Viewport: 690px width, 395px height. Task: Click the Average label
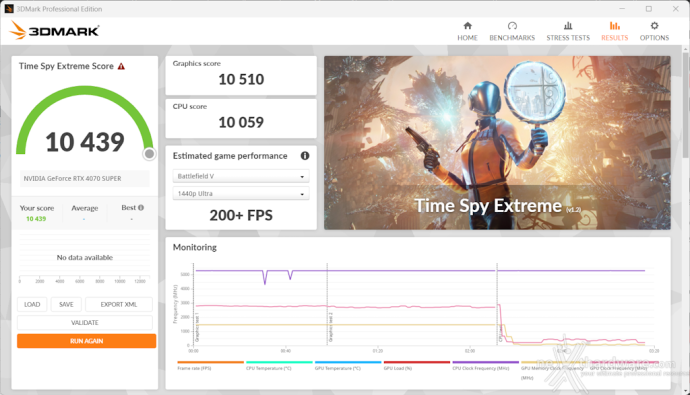click(x=84, y=208)
